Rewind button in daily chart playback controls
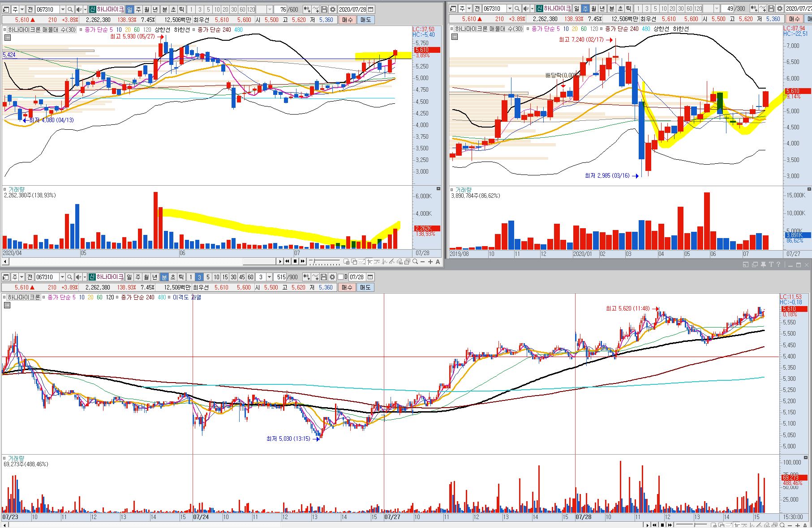The width and height of the screenshot is (812, 528). click(288, 261)
